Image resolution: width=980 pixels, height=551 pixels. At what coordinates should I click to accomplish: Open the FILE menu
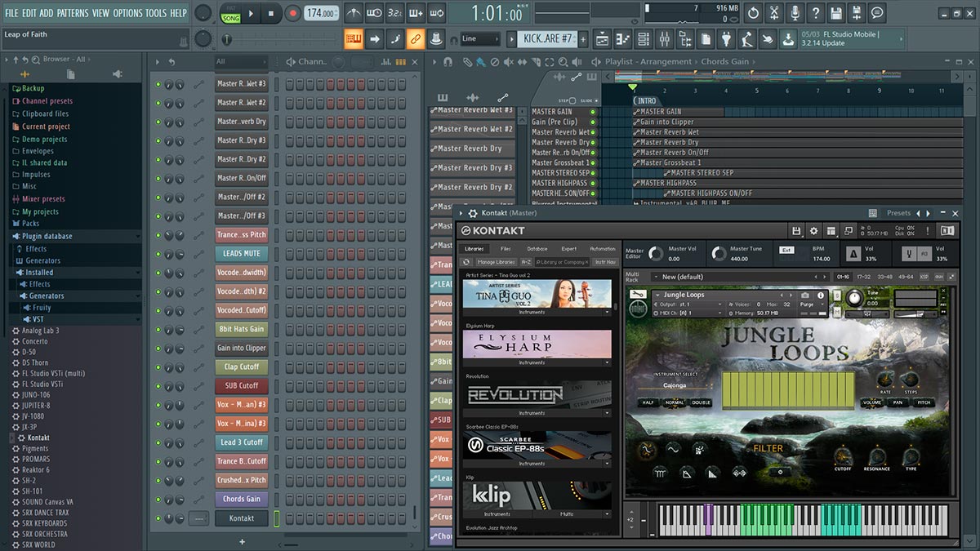point(11,13)
